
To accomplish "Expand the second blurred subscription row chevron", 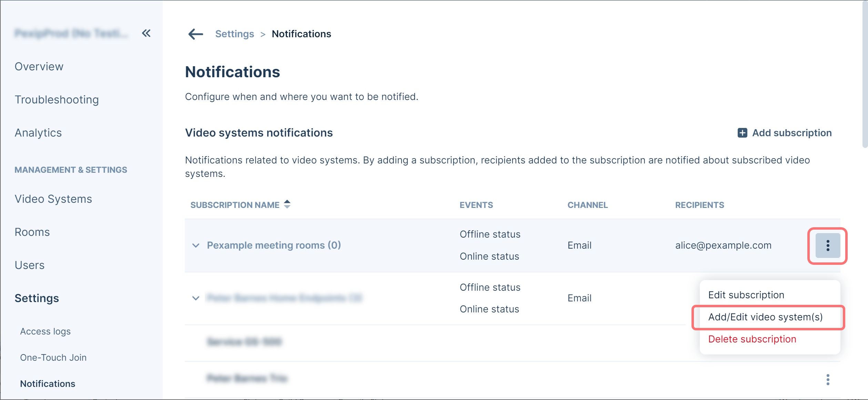I will coord(196,298).
